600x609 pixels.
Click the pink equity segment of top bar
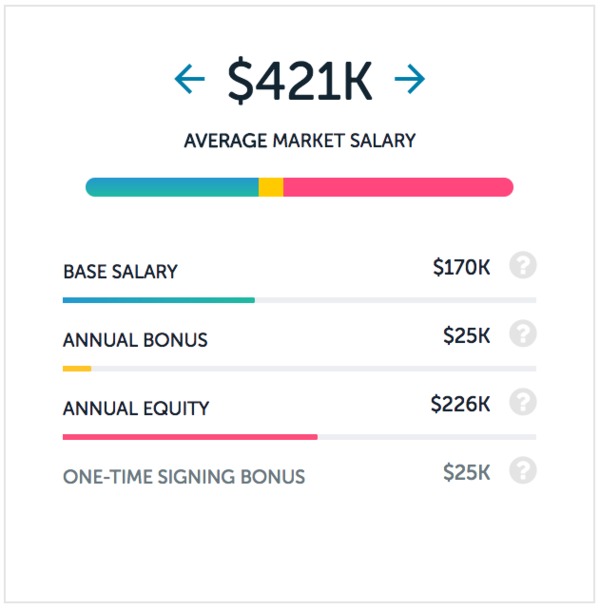[398, 187]
